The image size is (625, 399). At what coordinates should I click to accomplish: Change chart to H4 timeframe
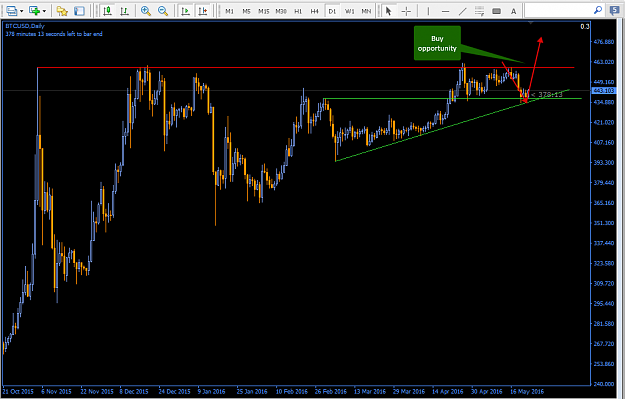tap(315, 11)
